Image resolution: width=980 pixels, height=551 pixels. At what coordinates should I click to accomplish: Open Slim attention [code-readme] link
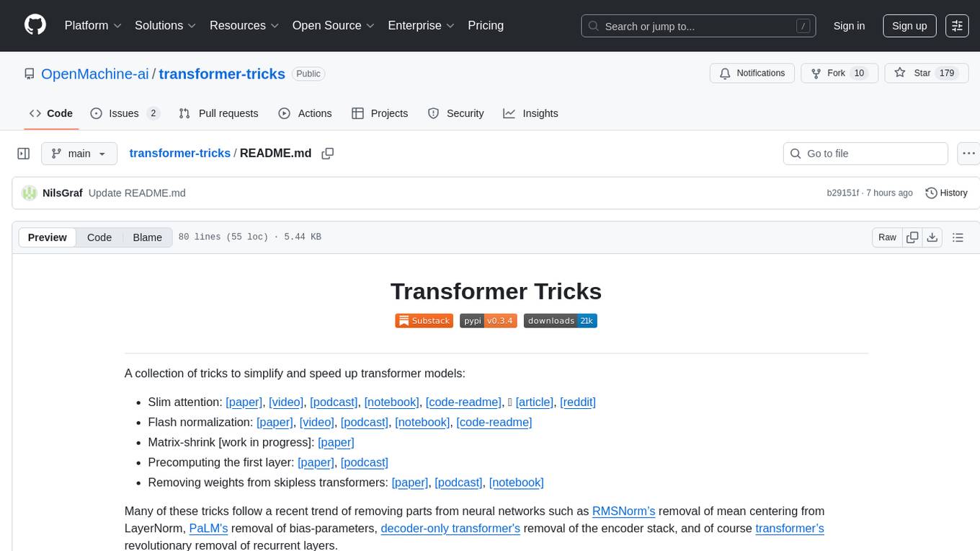[463, 402]
